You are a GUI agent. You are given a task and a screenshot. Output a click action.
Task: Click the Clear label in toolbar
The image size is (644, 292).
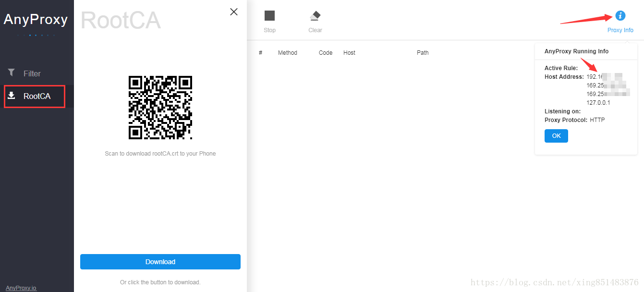(x=315, y=30)
